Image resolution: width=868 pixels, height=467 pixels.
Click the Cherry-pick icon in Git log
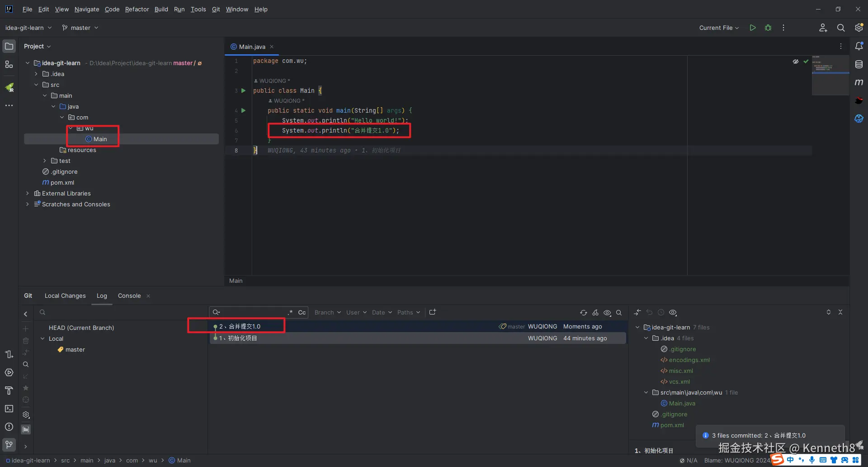pos(595,313)
